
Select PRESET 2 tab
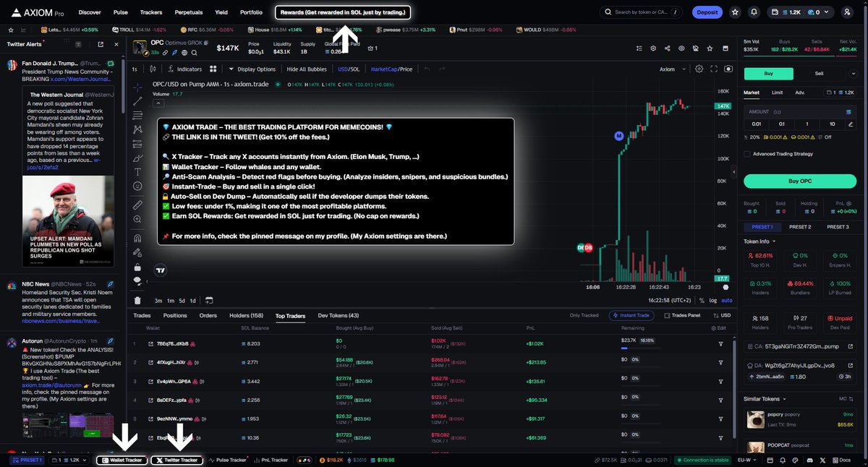click(x=800, y=227)
